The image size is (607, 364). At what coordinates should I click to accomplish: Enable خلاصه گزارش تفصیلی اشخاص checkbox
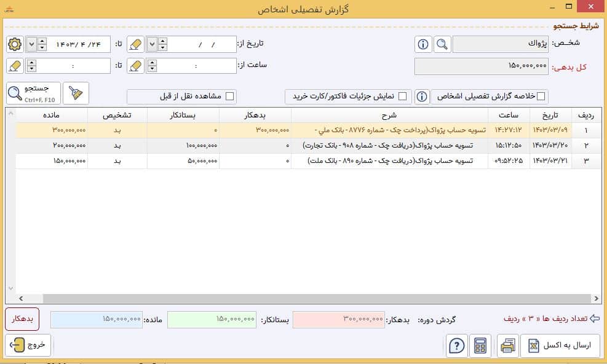(541, 97)
